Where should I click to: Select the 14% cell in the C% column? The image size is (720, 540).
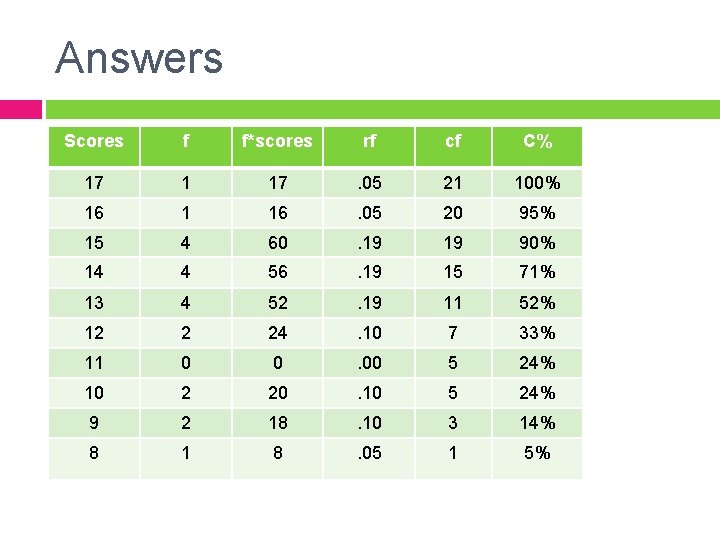[x=537, y=423]
